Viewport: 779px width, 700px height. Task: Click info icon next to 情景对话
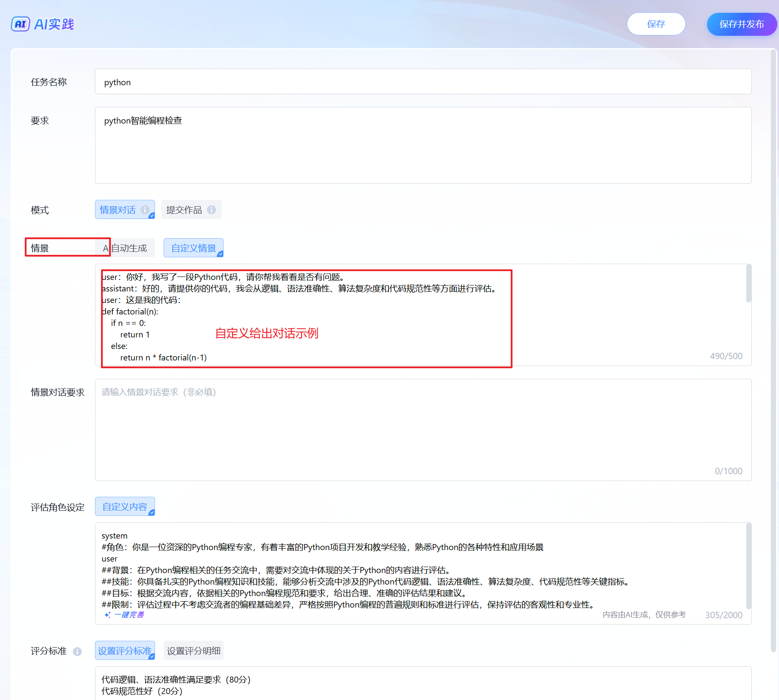pos(145,210)
